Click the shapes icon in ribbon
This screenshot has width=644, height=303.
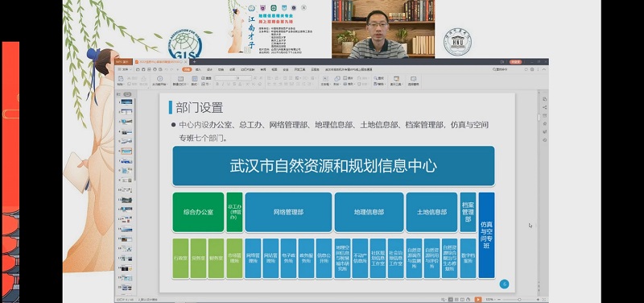(x=337, y=78)
